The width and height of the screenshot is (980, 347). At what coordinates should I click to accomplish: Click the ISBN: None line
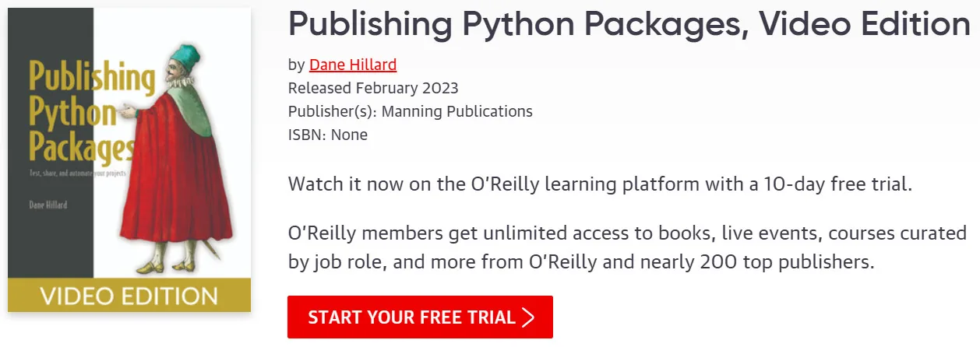coord(328,135)
